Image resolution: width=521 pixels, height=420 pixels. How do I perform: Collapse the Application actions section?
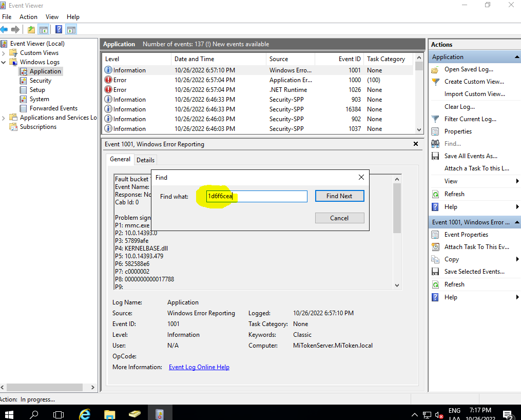coord(517,57)
